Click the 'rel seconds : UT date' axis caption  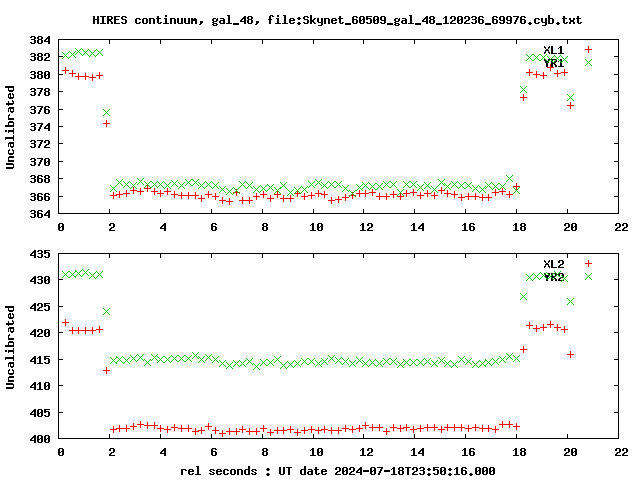coord(338,471)
